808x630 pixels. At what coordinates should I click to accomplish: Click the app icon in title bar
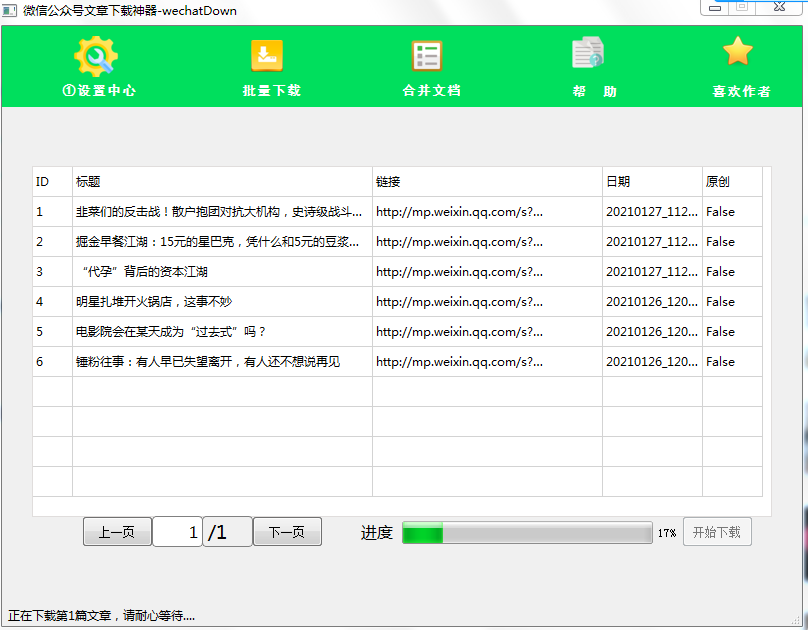(x=9, y=10)
